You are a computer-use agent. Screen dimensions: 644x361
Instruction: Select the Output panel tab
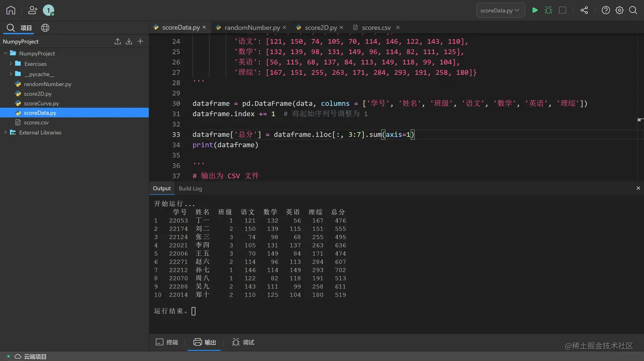pyautogui.click(x=162, y=188)
